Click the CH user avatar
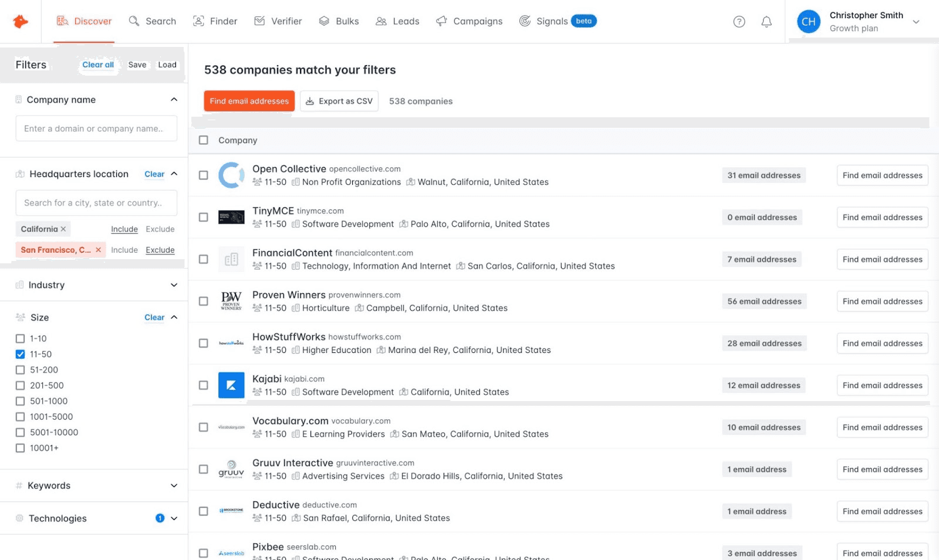The height and width of the screenshot is (560, 939). [x=809, y=22]
